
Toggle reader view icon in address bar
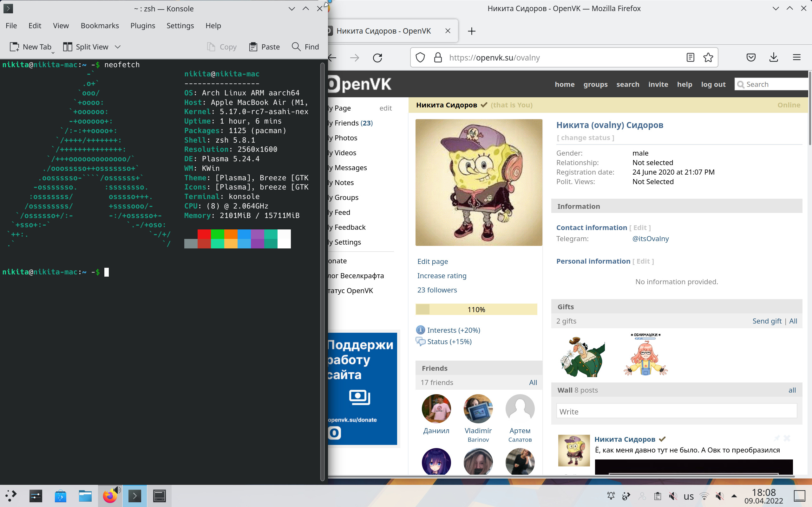[x=690, y=58]
